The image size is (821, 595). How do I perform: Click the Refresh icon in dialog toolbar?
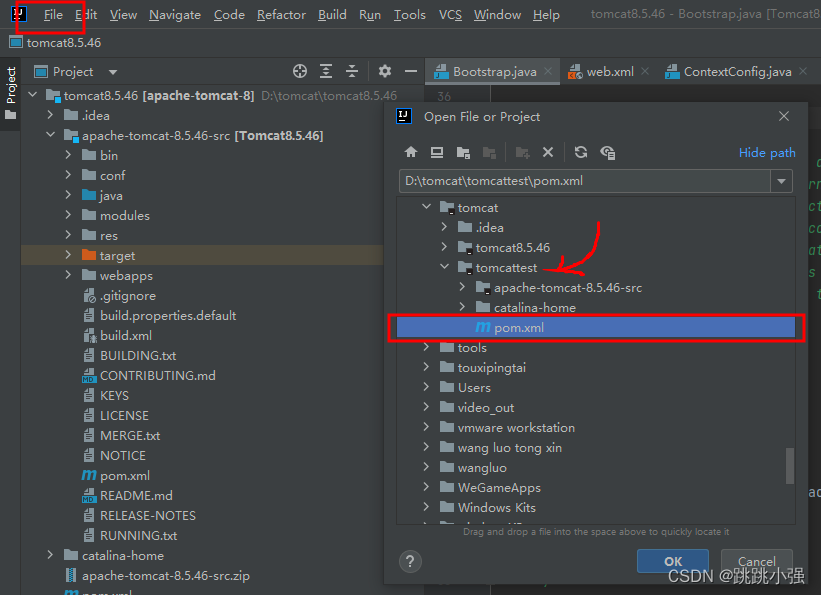[581, 152]
